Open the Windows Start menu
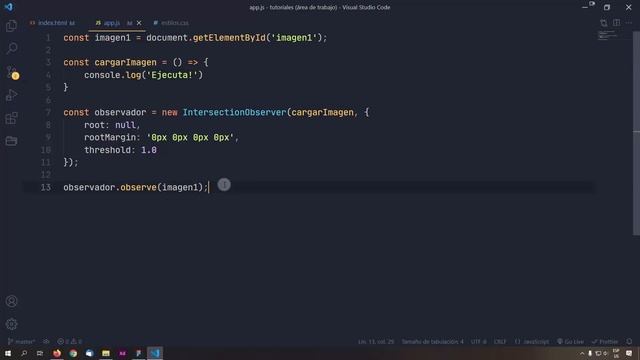Screen dimensions: 640x360 click(x=8, y=353)
